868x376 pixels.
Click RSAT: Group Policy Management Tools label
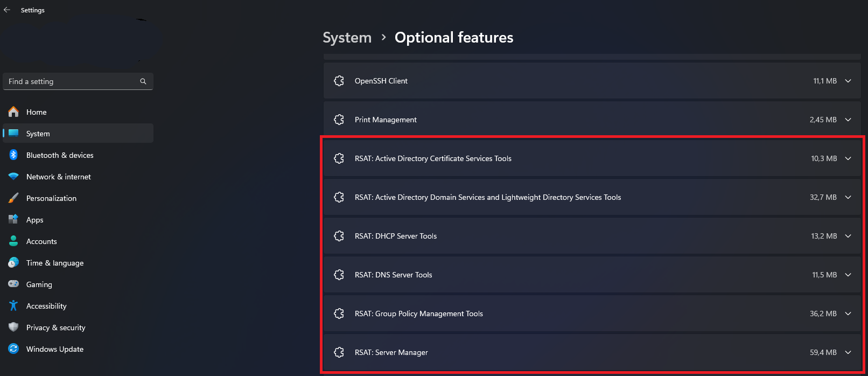(418, 314)
